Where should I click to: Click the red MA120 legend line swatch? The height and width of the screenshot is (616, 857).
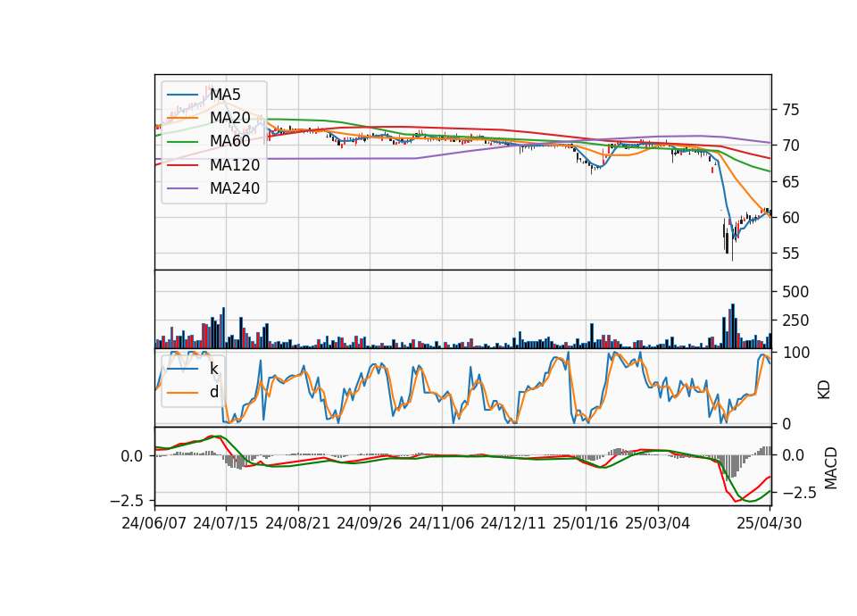tap(183, 165)
